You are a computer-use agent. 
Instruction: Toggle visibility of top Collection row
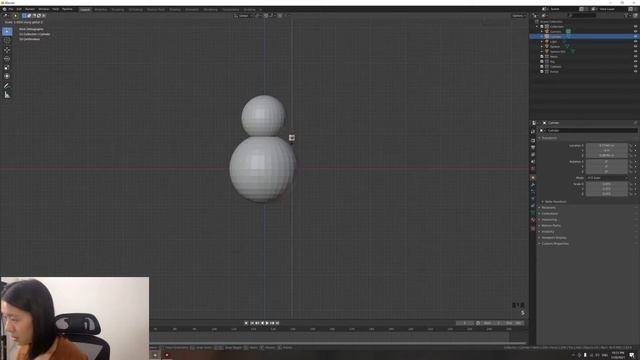(x=636, y=26)
